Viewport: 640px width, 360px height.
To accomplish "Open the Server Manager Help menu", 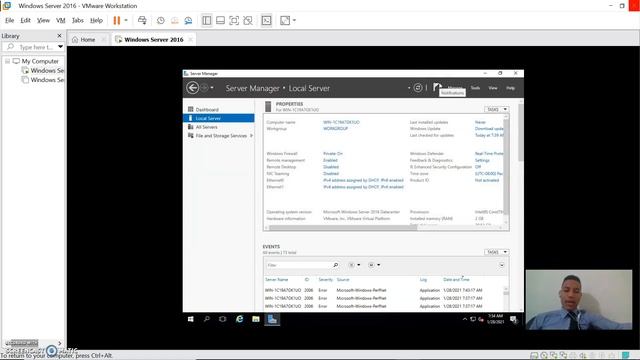I will tap(511, 88).
